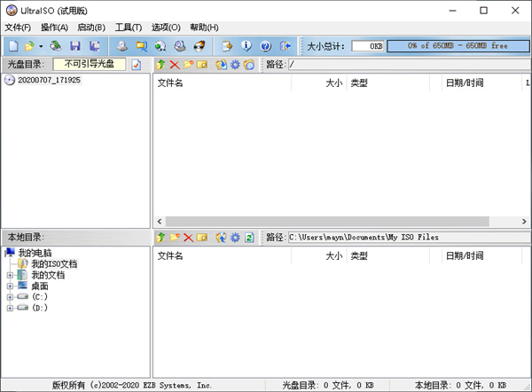Click the green-arrow disc icon in the toolbar
This screenshot has height=392, width=532.
coord(160,46)
